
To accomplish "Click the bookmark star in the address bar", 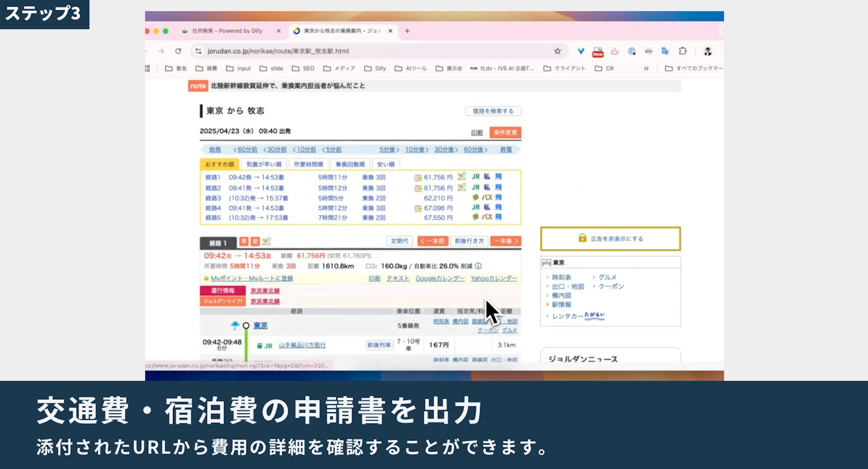I will (558, 51).
